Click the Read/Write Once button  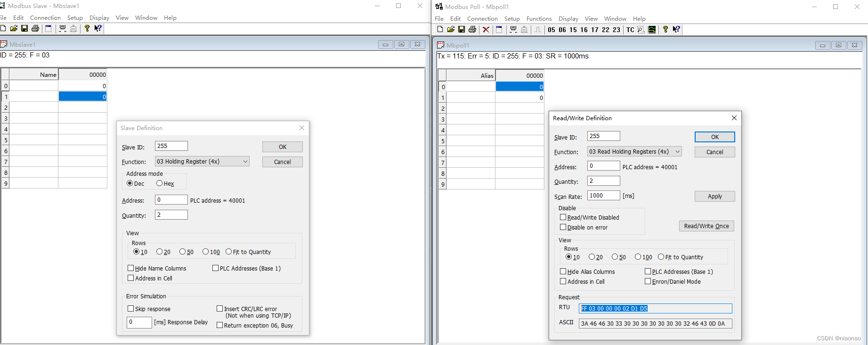click(706, 226)
